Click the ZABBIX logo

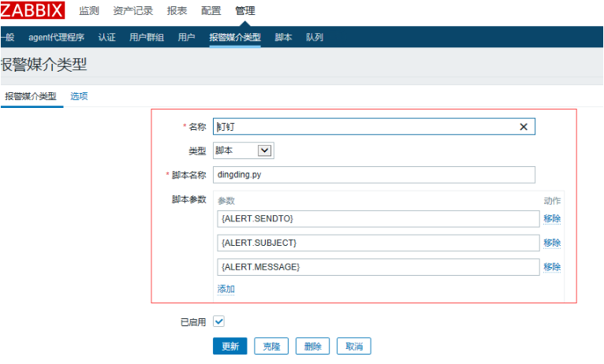(32, 10)
